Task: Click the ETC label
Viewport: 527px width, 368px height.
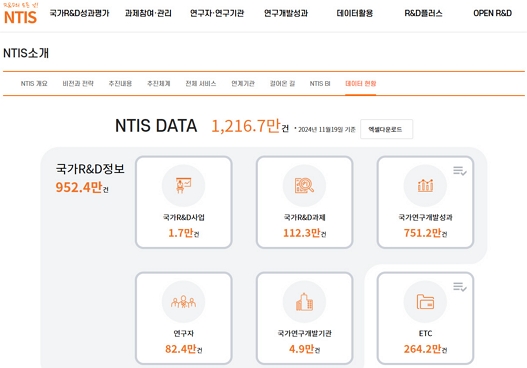Action: coord(425,333)
